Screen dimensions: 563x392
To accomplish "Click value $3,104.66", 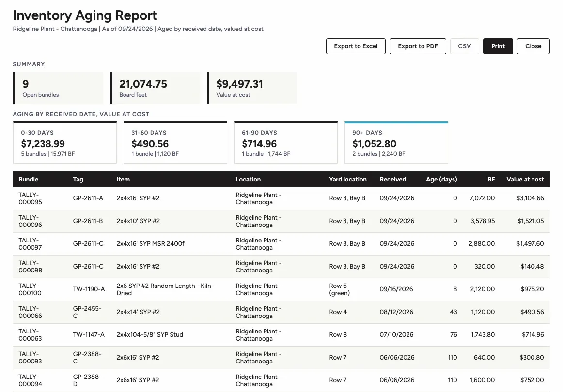I will (x=530, y=198).
